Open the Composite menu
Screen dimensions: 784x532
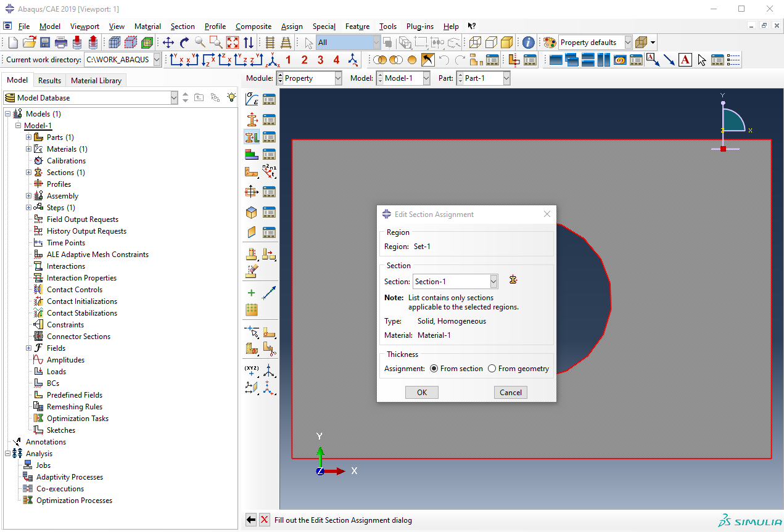click(253, 27)
